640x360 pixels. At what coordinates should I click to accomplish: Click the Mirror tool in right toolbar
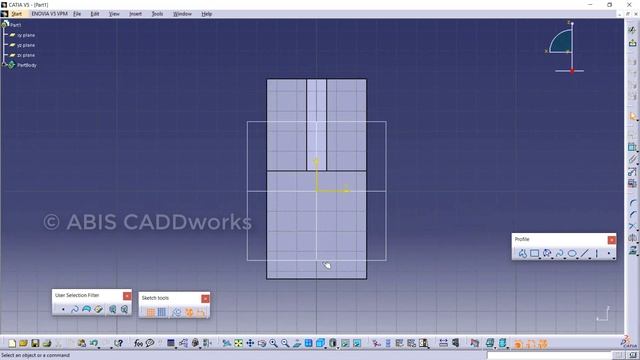click(632, 238)
